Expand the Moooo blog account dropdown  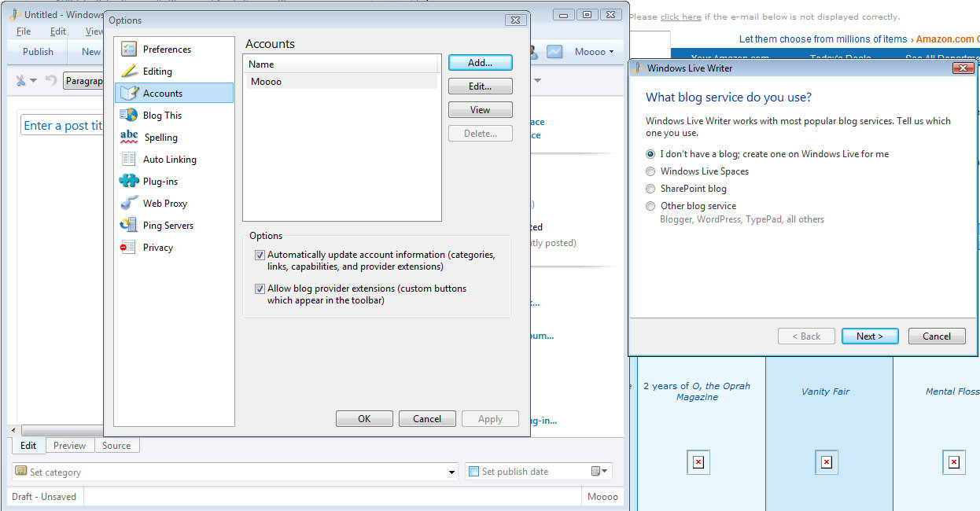point(594,52)
